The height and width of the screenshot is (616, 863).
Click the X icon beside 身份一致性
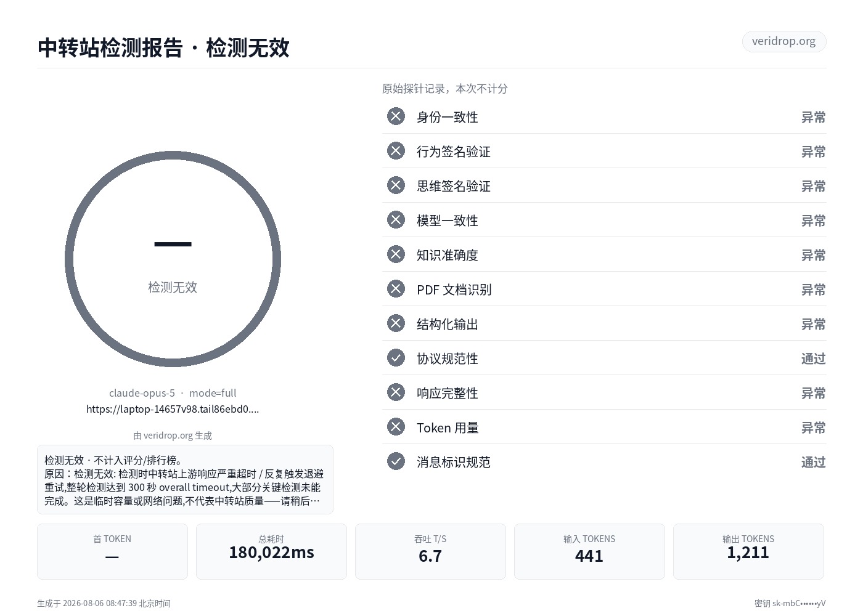[x=396, y=116]
